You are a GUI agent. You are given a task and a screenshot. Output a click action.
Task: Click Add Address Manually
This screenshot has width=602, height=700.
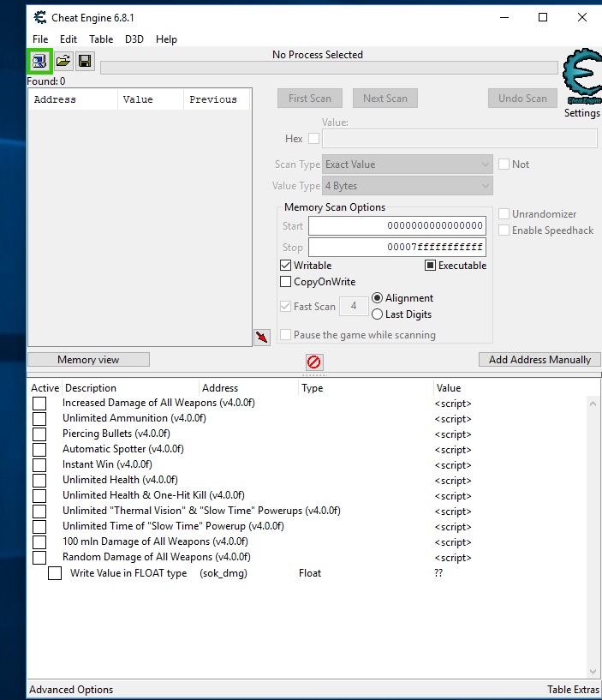[539, 360]
